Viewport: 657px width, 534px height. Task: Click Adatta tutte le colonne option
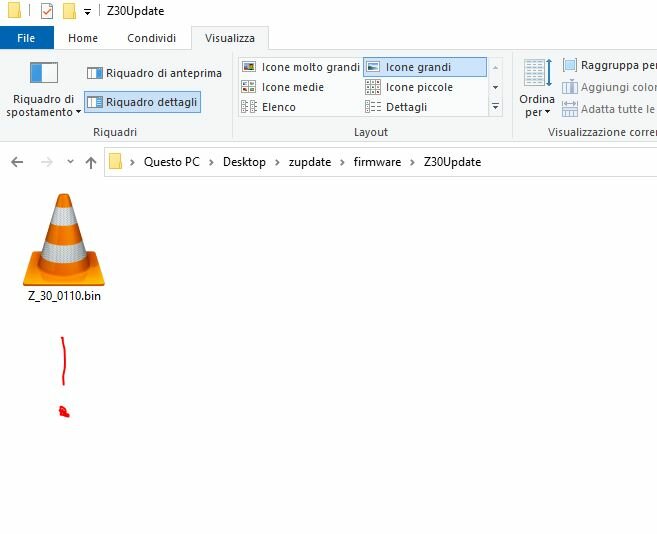pyautogui.click(x=609, y=109)
